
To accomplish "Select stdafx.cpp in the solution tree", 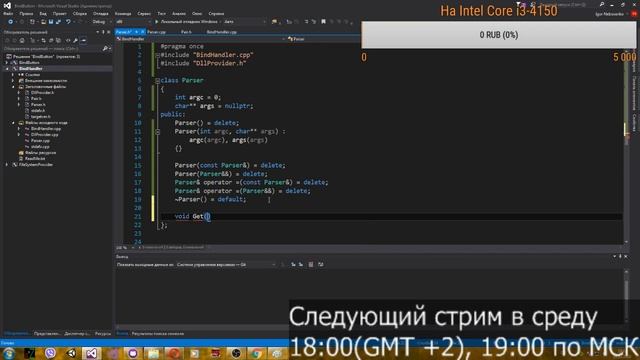I will tap(40, 147).
